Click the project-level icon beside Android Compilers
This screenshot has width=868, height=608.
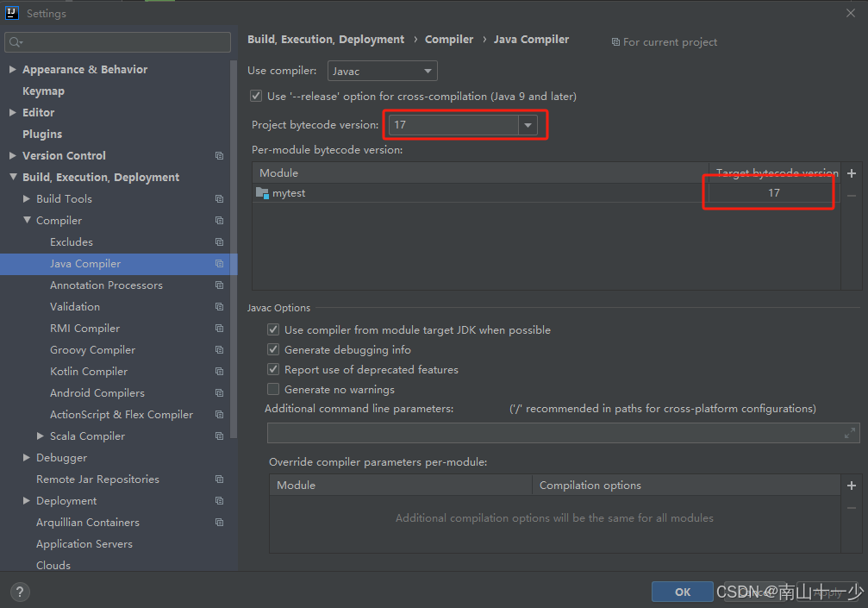coord(219,393)
